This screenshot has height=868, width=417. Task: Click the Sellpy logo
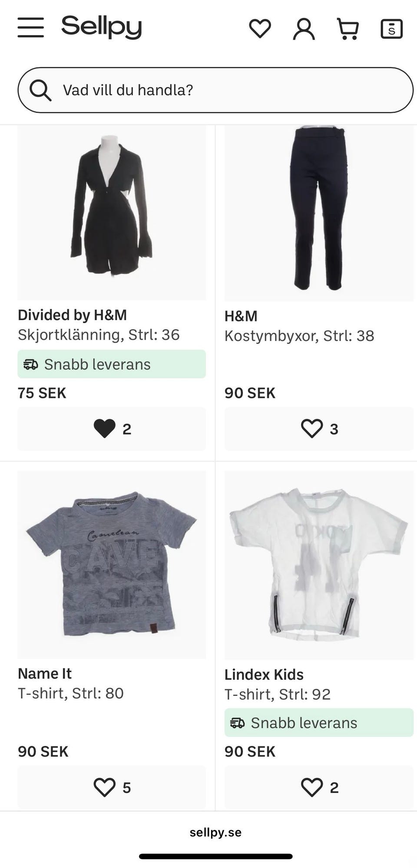pyautogui.click(x=102, y=27)
